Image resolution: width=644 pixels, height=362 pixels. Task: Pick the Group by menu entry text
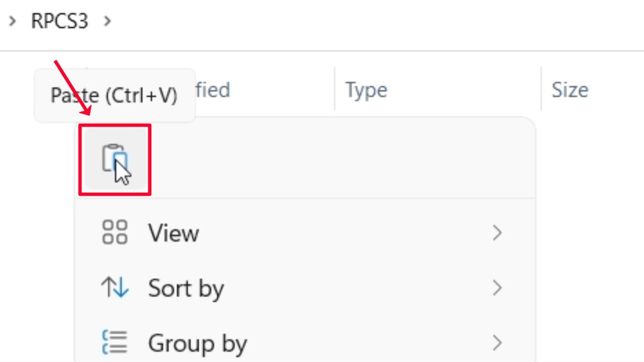197,344
